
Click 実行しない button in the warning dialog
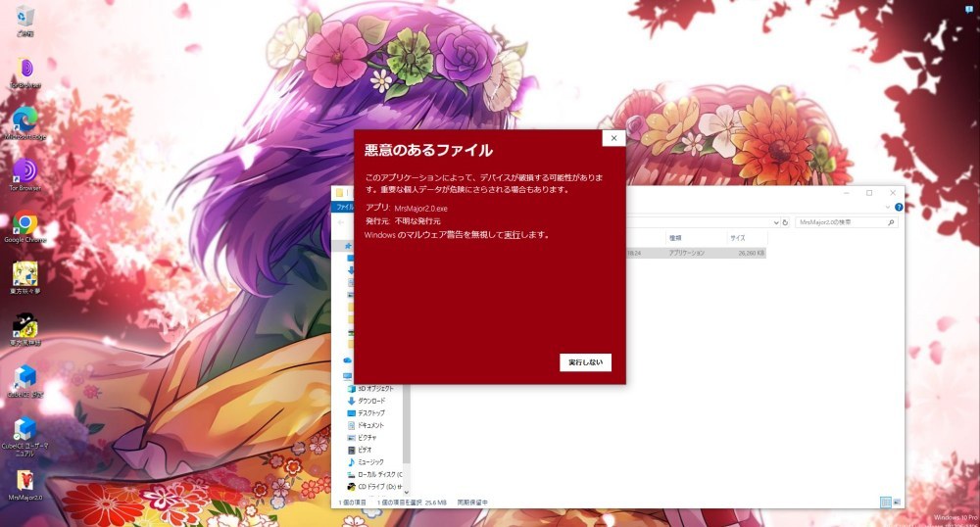coord(586,362)
